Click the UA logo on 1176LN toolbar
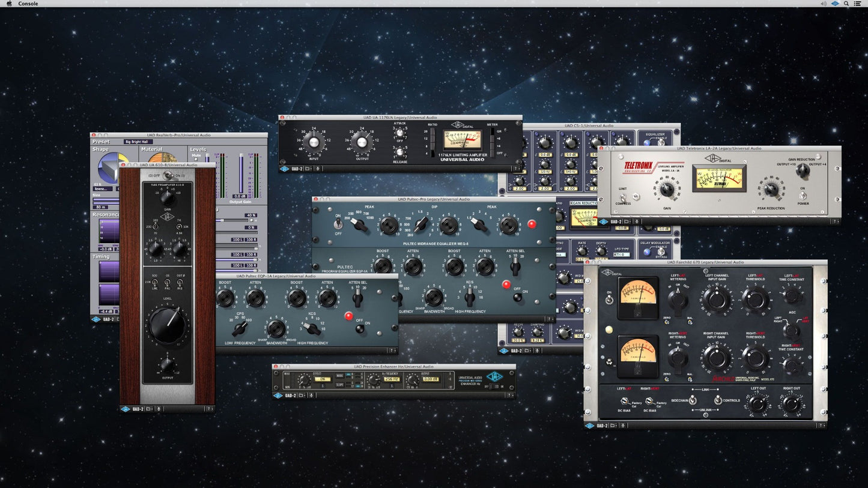 285,169
